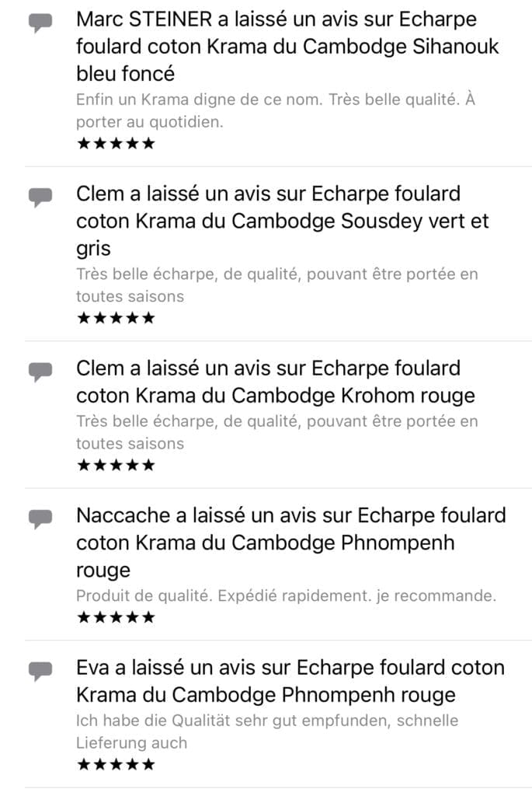Click star rating under Naccache's review
This screenshot has width=532, height=796.
(x=116, y=618)
